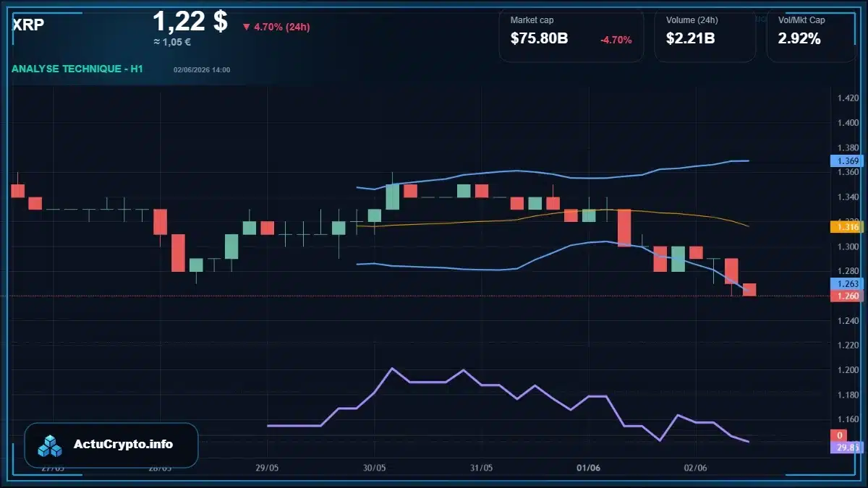
Task: Click the $75.80B market cap value
Action: coord(539,39)
